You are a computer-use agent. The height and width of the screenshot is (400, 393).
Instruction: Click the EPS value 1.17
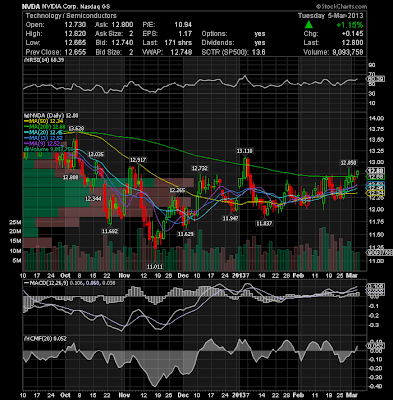[x=185, y=34]
